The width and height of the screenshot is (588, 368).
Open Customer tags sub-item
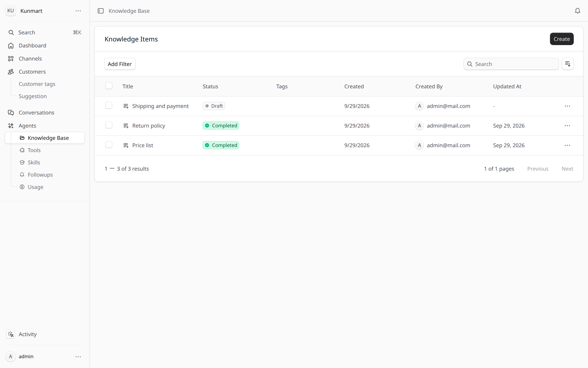click(x=37, y=84)
